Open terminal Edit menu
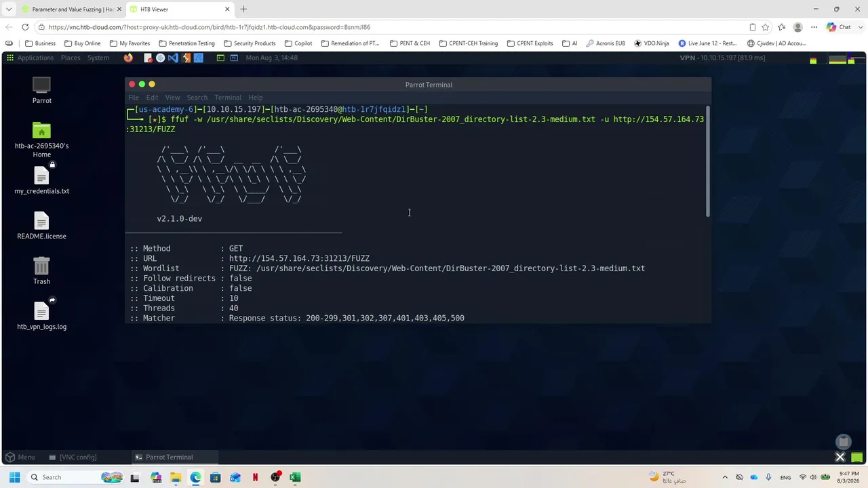This screenshot has width=868, height=488. (x=152, y=98)
